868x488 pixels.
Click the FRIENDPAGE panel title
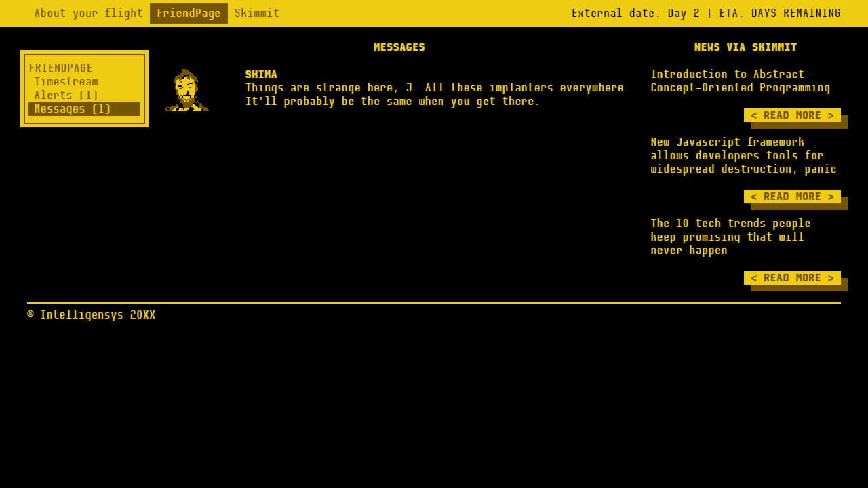[x=60, y=68]
